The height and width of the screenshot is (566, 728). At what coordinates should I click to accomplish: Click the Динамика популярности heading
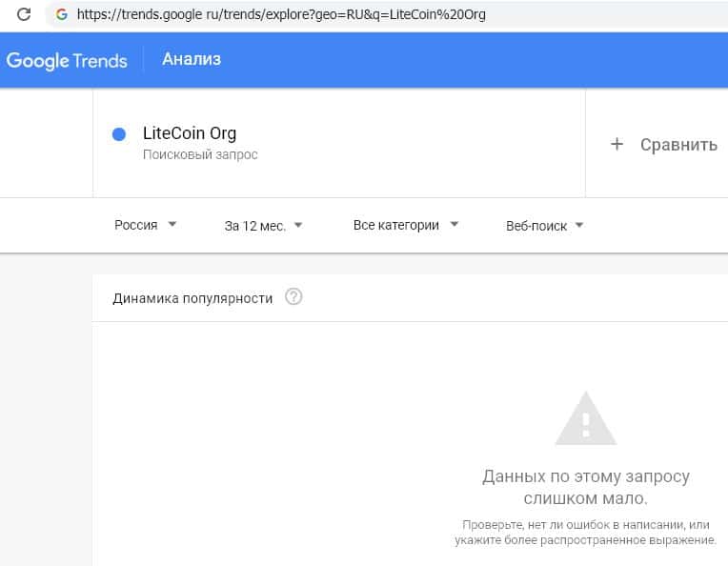click(x=192, y=298)
